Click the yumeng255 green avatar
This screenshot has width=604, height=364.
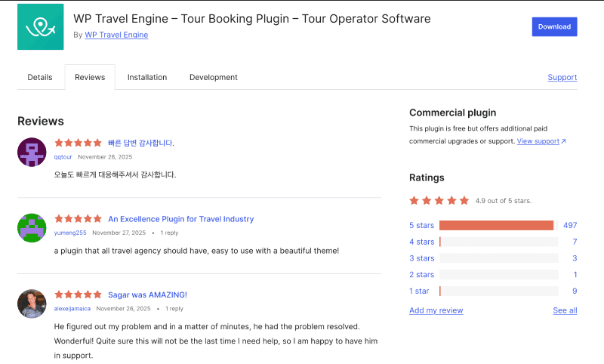(32, 228)
